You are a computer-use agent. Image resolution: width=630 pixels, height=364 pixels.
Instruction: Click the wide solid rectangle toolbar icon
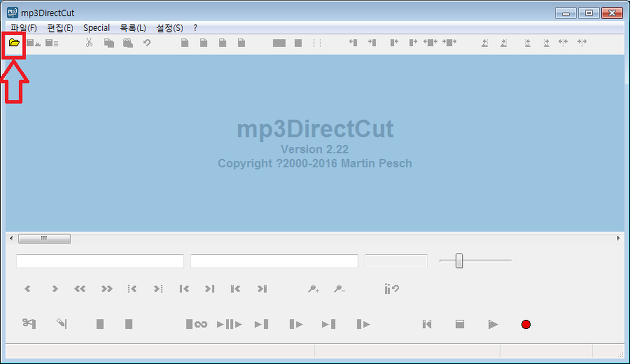click(279, 43)
